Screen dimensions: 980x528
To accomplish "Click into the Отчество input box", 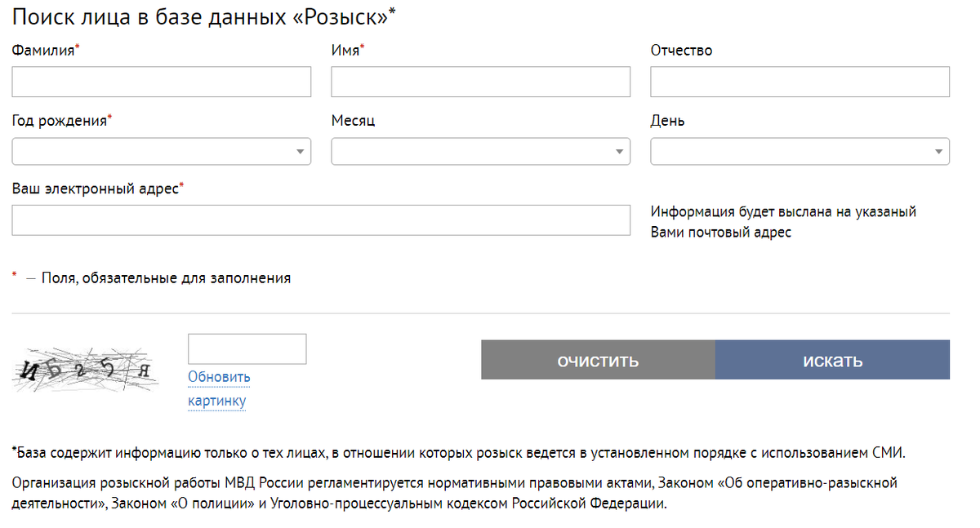I will [800, 82].
